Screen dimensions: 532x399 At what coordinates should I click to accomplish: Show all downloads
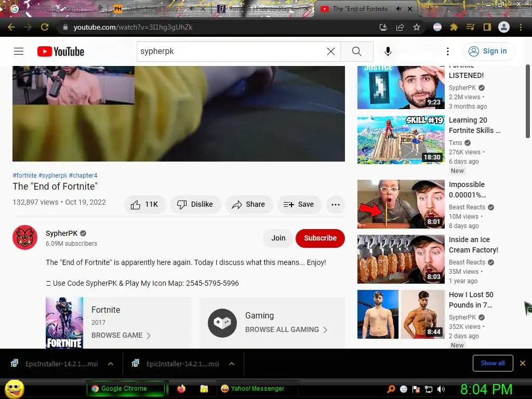click(x=493, y=363)
